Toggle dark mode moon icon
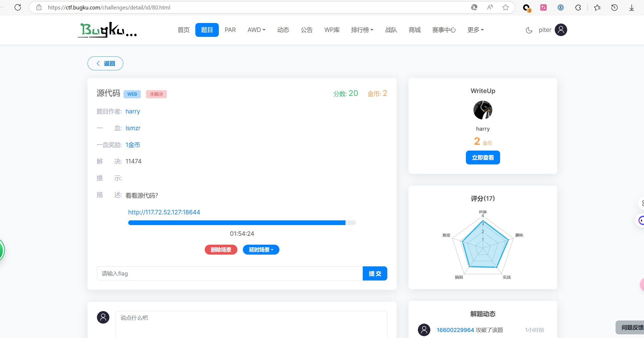The width and height of the screenshot is (644, 338). click(x=529, y=30)
